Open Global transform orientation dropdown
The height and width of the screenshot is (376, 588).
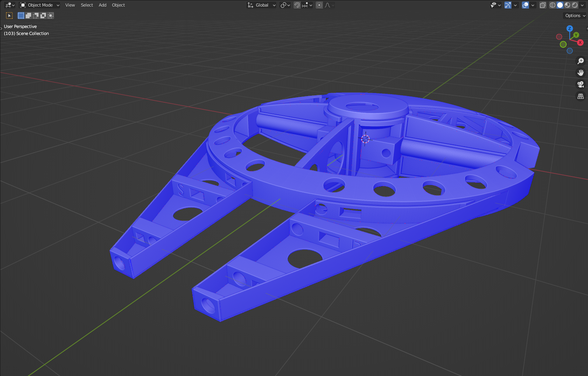click(261, 5)
